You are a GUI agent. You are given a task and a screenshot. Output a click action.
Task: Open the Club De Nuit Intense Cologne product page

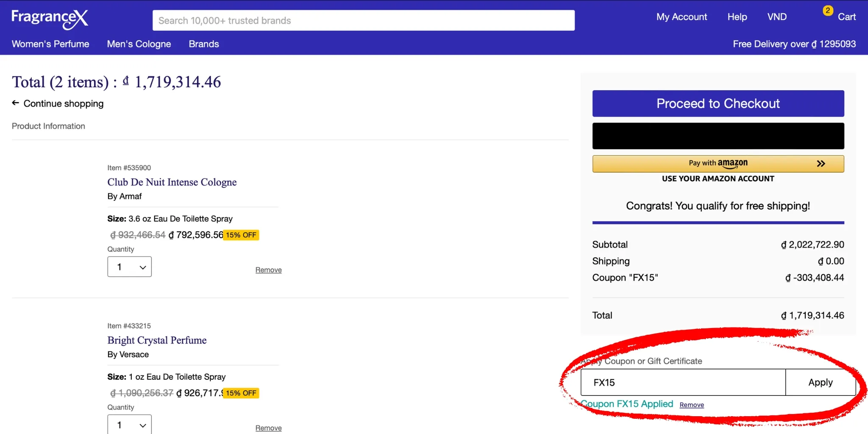click(x=172, y=182)
